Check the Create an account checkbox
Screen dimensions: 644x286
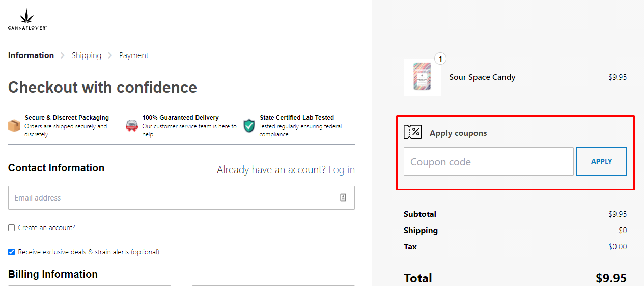tap(12, 228)
